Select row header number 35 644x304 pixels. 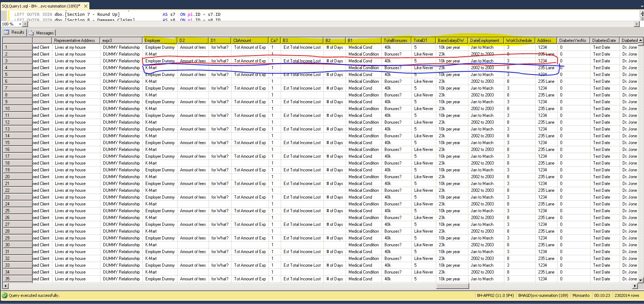click(18, 279)
